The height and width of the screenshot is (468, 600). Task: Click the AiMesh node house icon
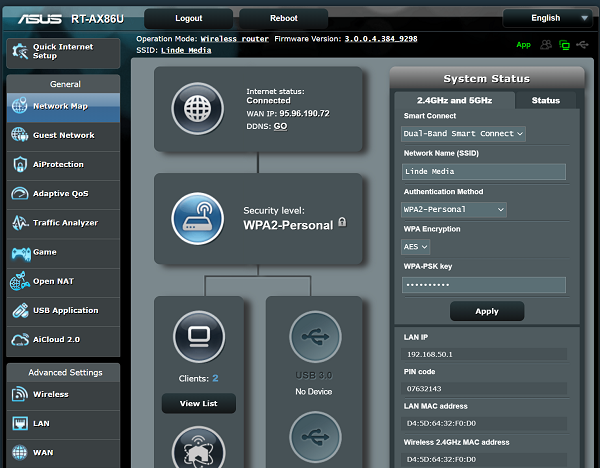coord(199,448)
